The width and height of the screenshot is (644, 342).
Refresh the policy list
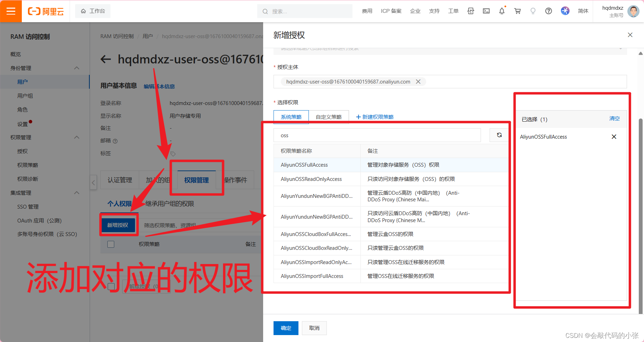[499, 135]
